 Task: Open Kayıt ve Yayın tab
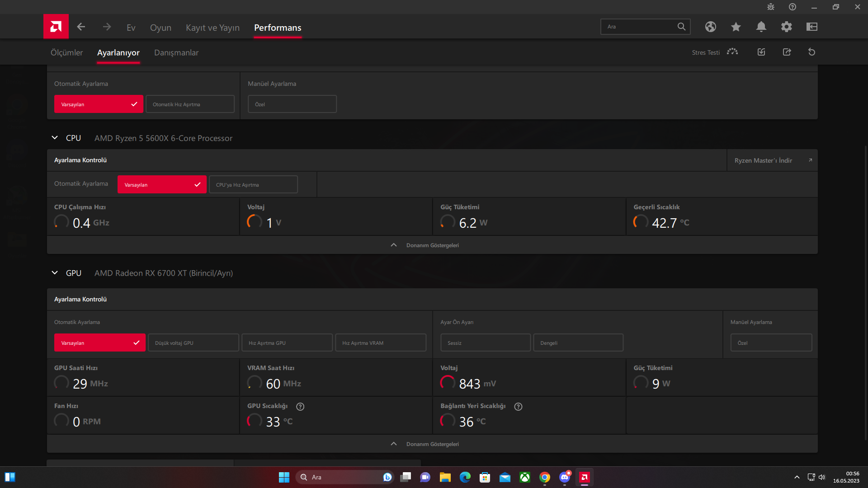[x=212, y=28]
